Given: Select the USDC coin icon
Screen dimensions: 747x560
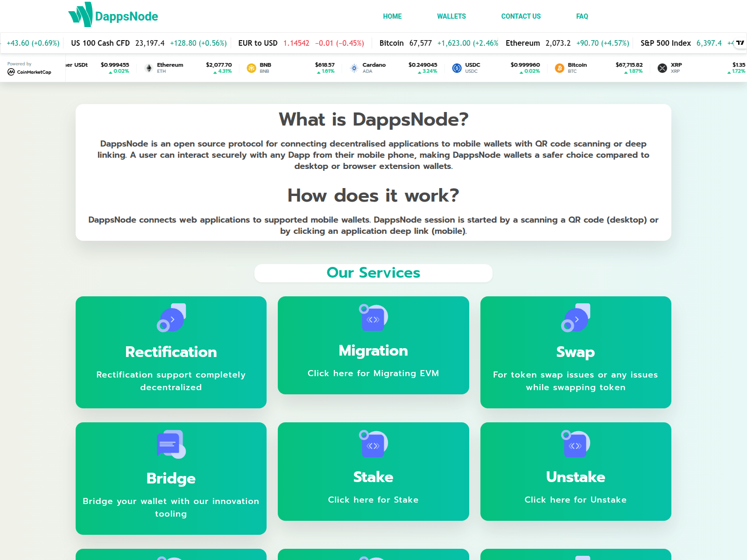Looking at the screenshot, I should coord(457,68).
